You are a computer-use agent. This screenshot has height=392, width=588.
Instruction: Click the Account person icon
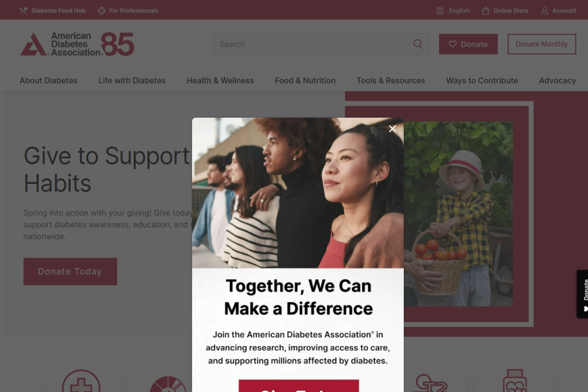click(x=544, y=11)
